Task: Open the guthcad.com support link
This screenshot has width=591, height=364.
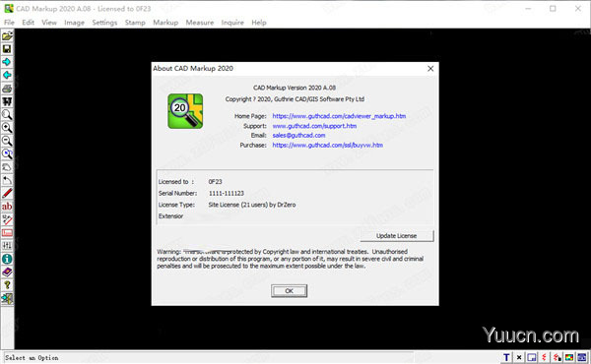Action: (x=314, y=126)
